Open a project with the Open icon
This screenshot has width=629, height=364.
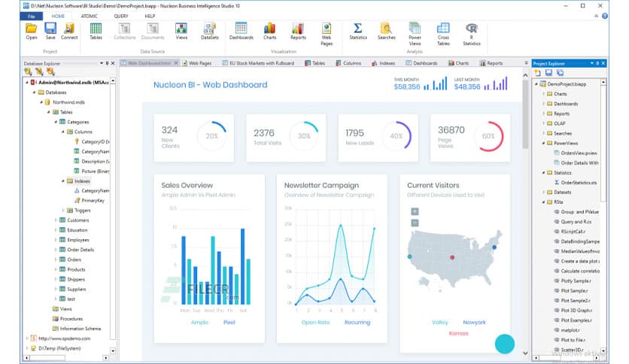[32, 32]
